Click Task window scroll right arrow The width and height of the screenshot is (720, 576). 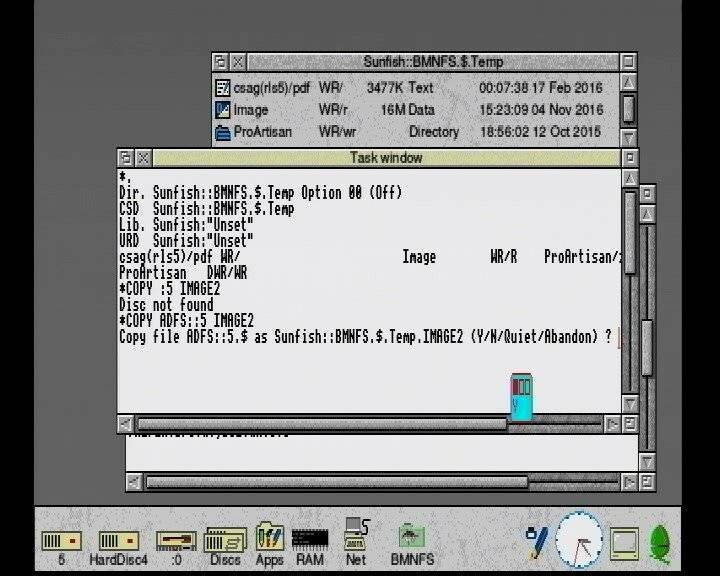(x=612, y=424)
